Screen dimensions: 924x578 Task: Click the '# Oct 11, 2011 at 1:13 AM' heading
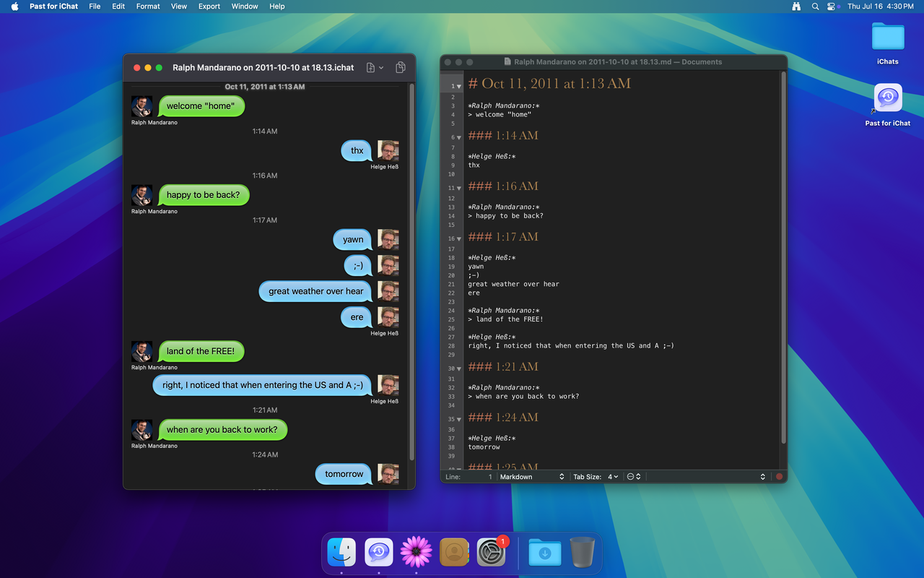[549, 84]
